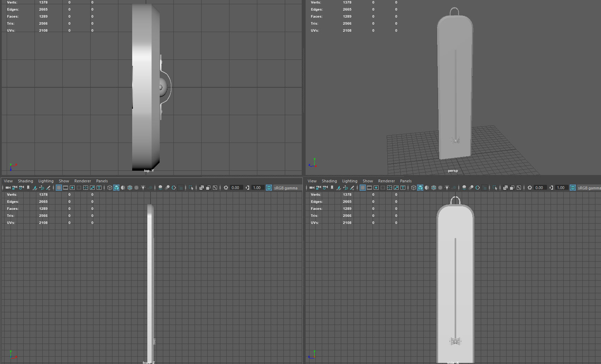Click Bookmarks icon in front view panel

pos(28,188)
